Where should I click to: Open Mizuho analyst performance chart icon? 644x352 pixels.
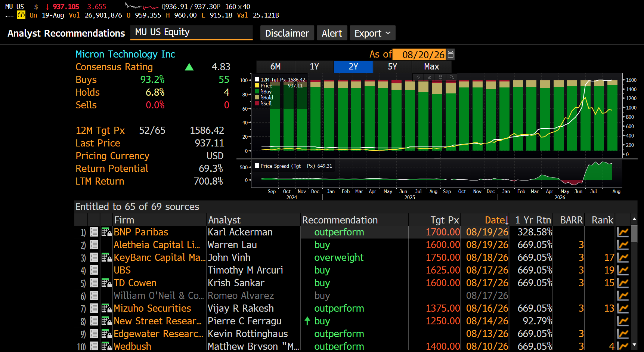623,308
